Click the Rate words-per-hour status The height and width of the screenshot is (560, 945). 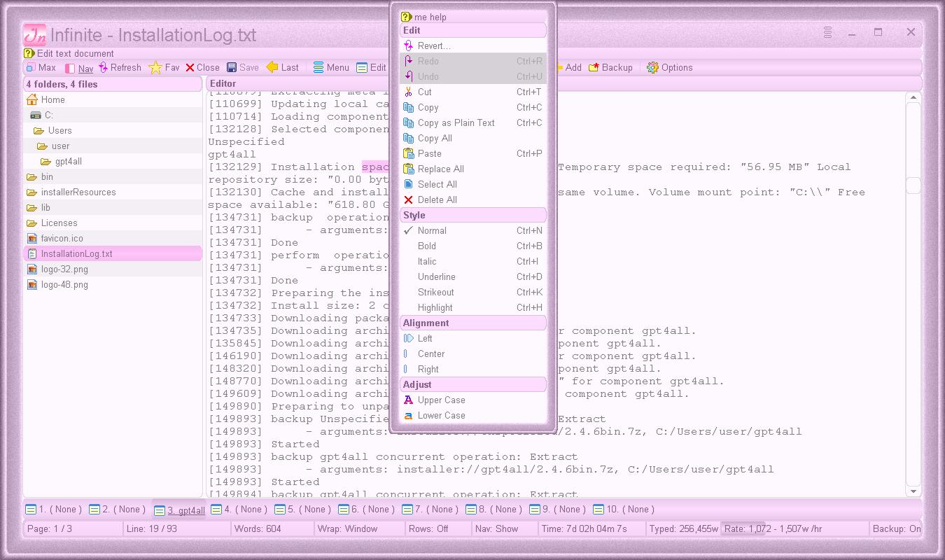794,529
